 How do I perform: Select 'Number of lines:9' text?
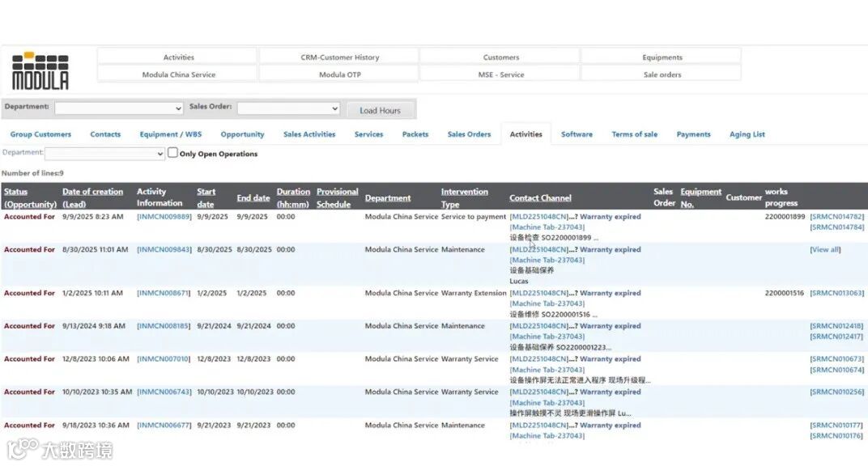(x=32, y=173)
